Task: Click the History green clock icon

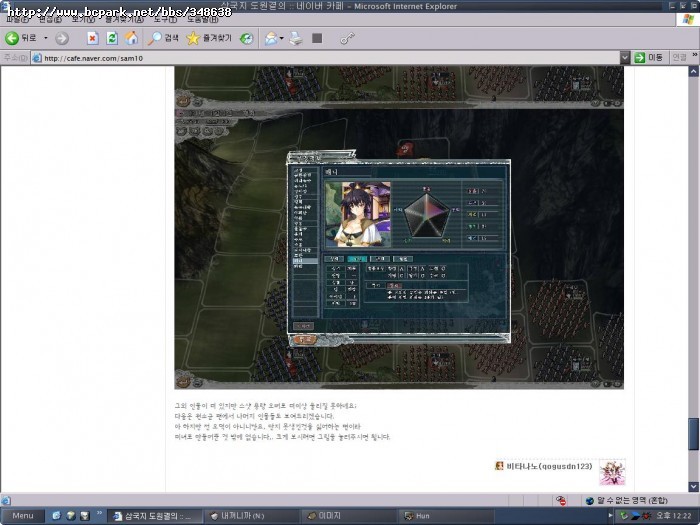Action: pyautogui.click(x=246, y=39)
